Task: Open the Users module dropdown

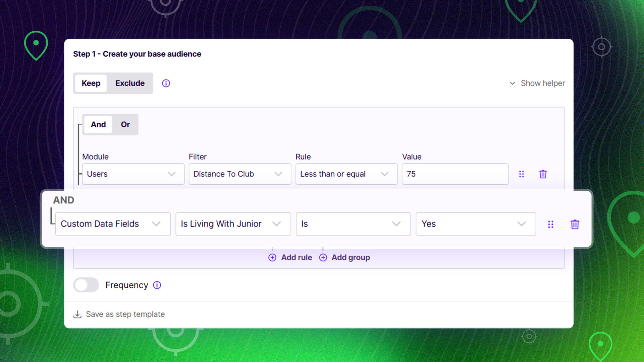Action: (133, 174)
